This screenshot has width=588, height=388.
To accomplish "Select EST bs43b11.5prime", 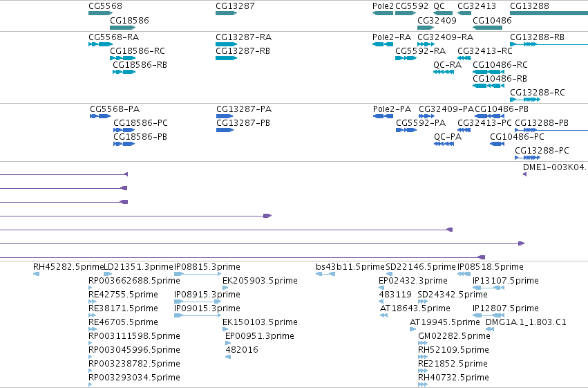I will 350,267.
